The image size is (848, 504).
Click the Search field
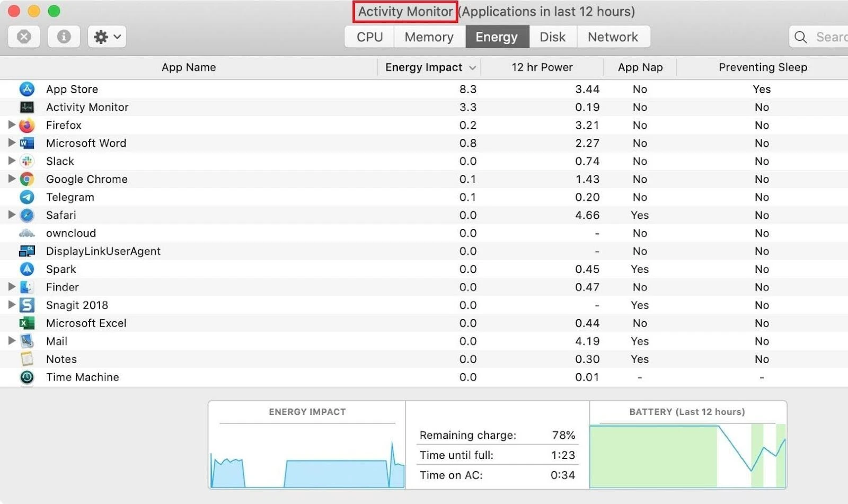pos(821,37)
